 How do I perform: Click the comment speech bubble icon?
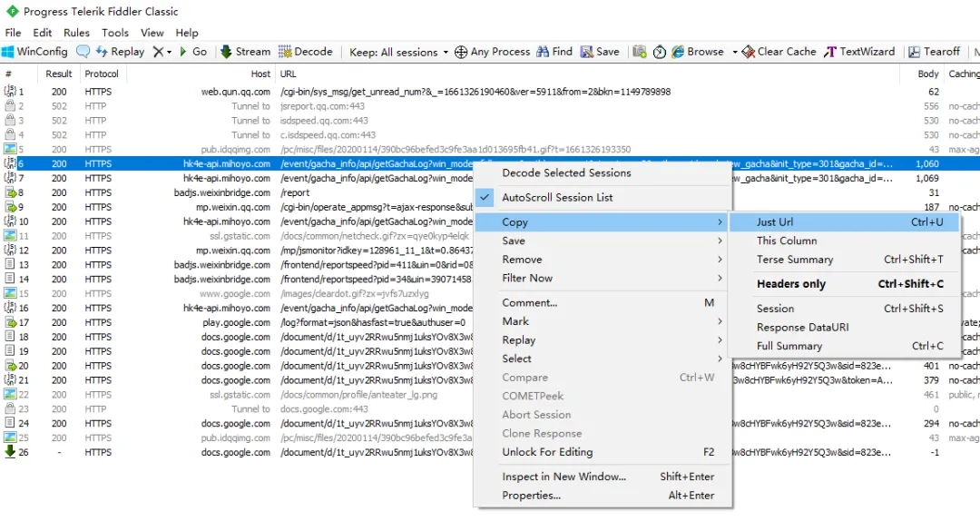(x=83, y=52)
